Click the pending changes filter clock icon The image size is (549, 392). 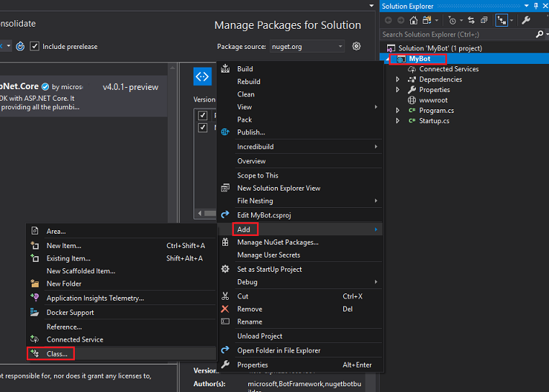(452, 20)
